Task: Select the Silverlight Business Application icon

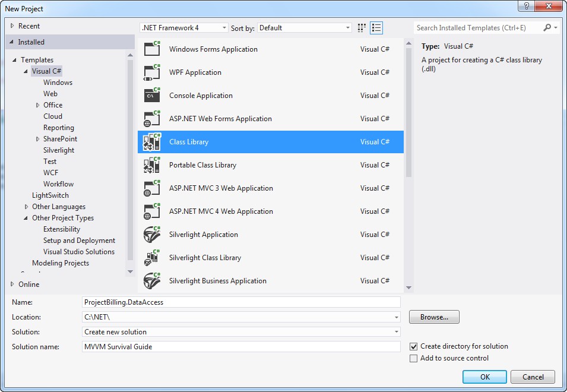Action: (152, 280)
